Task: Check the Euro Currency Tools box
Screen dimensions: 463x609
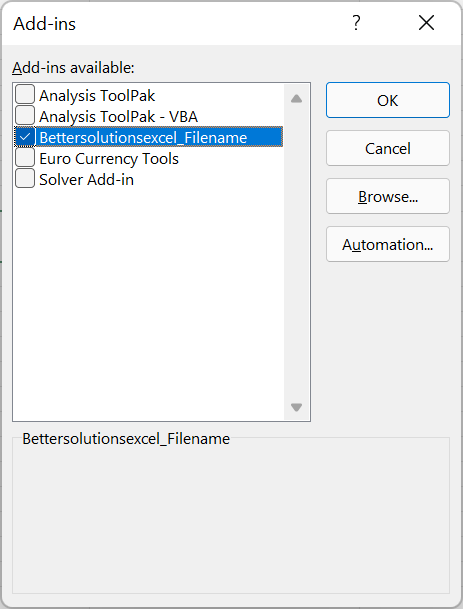Action: point(25,158)
